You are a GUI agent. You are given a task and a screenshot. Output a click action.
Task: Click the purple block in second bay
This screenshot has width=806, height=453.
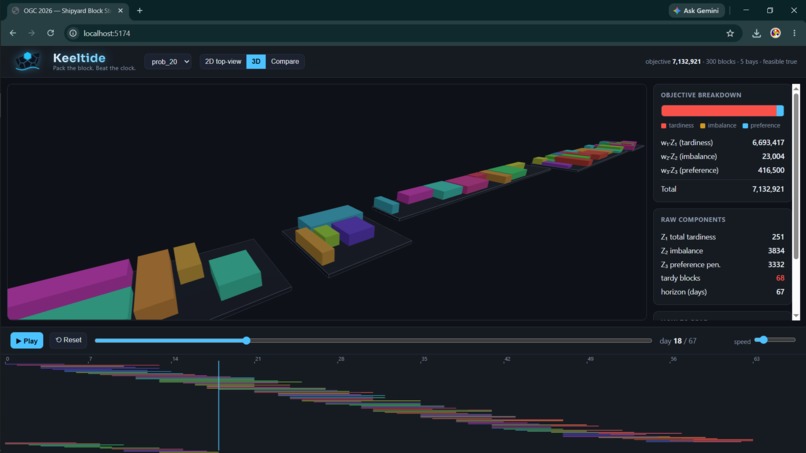tap(353, 230)
